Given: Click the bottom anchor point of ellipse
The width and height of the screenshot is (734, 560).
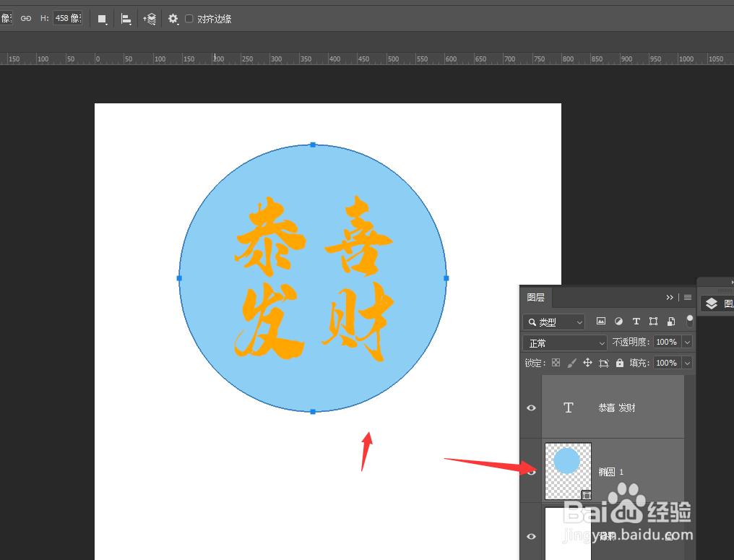Looking at the screenshot, I should tap(313, 412).
